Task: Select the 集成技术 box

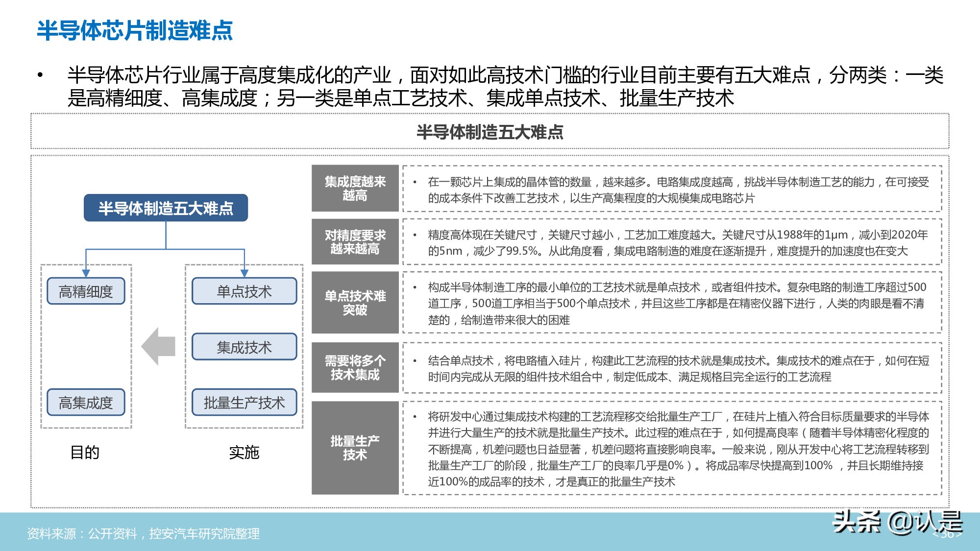Action: 244,347
